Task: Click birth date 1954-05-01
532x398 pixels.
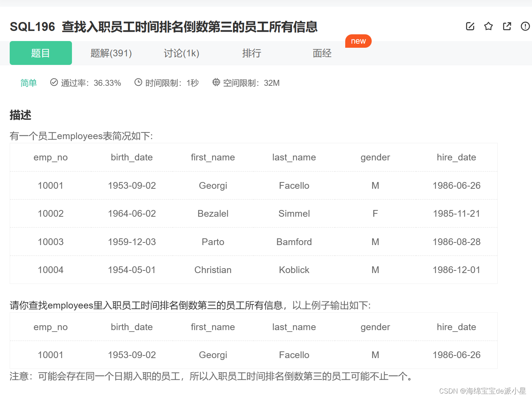Action: coord(132,270)
